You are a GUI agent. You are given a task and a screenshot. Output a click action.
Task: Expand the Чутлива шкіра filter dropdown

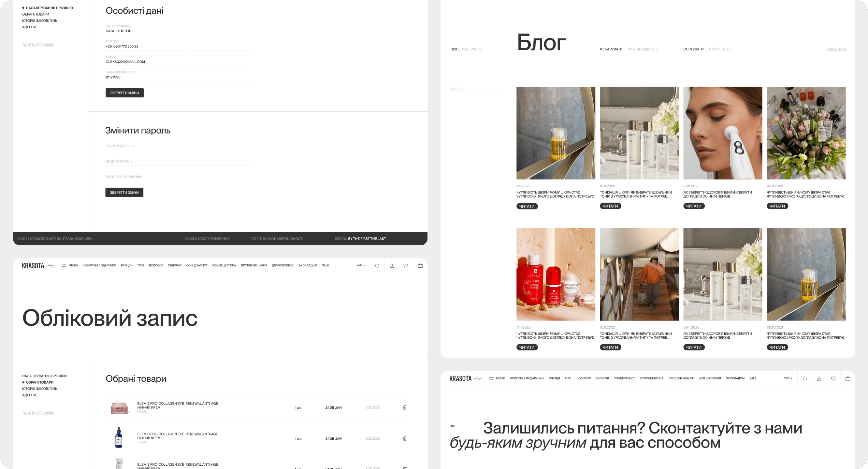coord(643,49)
